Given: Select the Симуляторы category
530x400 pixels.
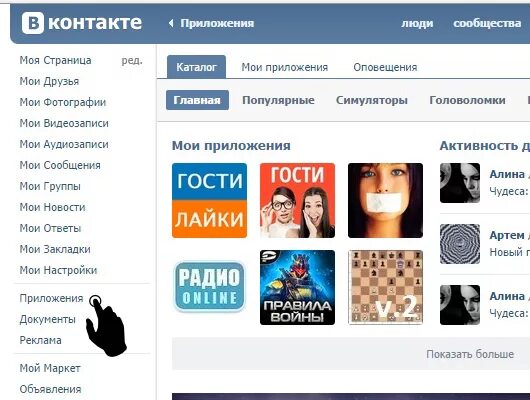Looking at the screenshot, I should coord(372,100).
